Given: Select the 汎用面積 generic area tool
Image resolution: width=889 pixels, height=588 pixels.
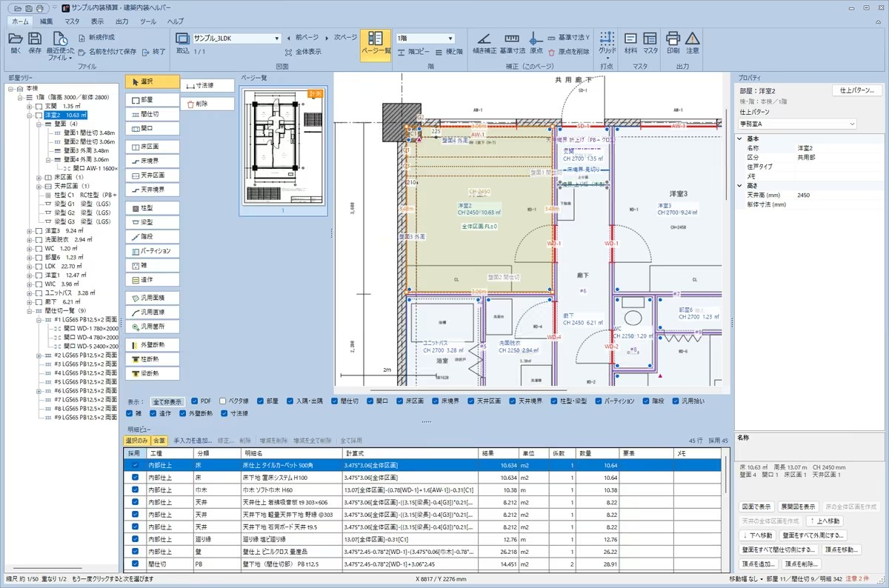Looking at the screenshot, I should click(x=152, y=298).
